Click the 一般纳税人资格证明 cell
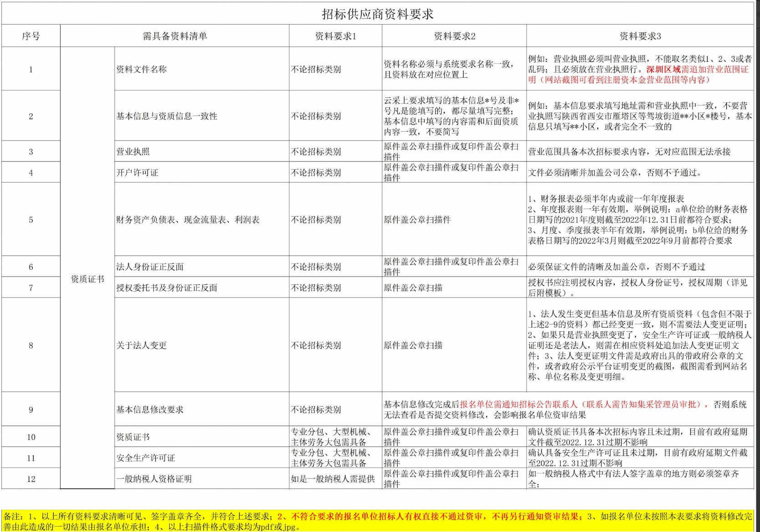Viewport: 760px width, 532px height. pos(202,478)
